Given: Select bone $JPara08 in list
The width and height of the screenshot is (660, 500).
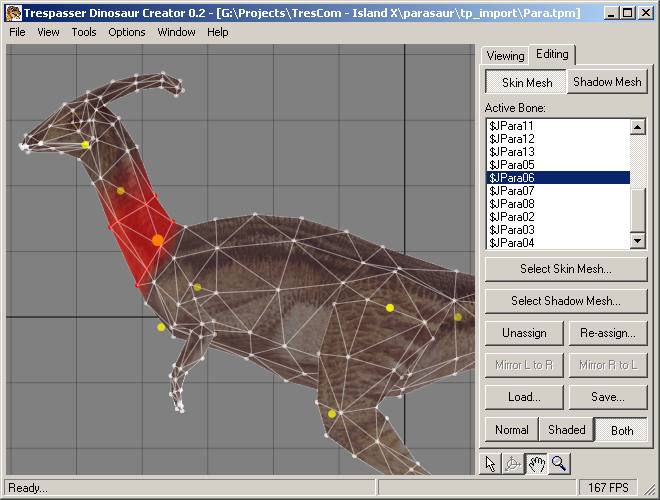Looking at the screenshot, I should click(x=558, y=204).
